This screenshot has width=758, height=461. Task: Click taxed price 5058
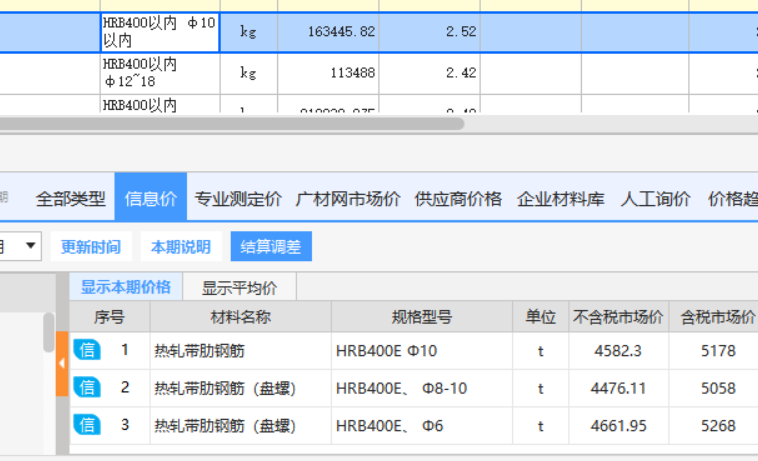pos(718,388)
